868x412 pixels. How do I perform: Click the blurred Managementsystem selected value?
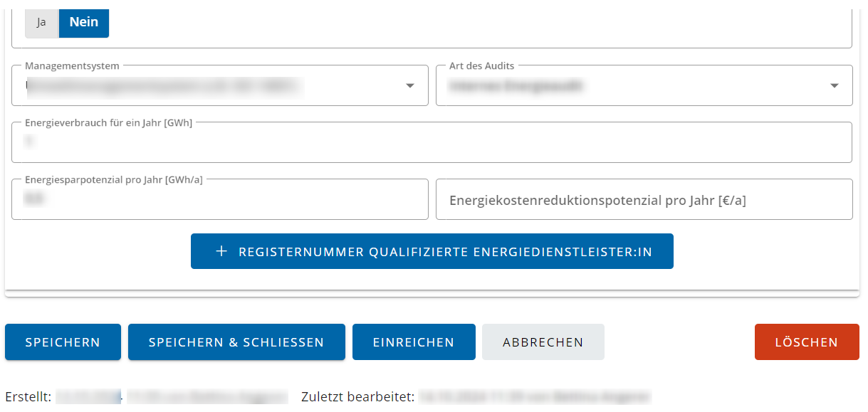(x=164, y=86)
